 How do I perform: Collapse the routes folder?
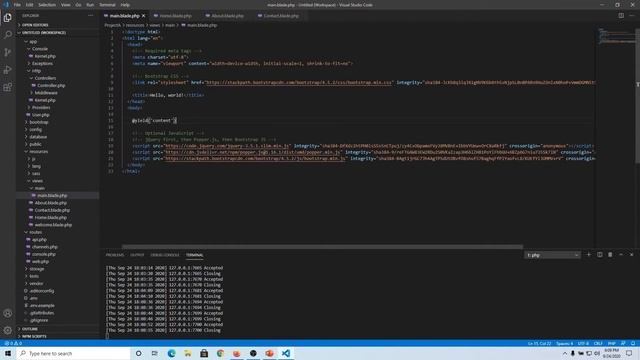pos(36,232)
